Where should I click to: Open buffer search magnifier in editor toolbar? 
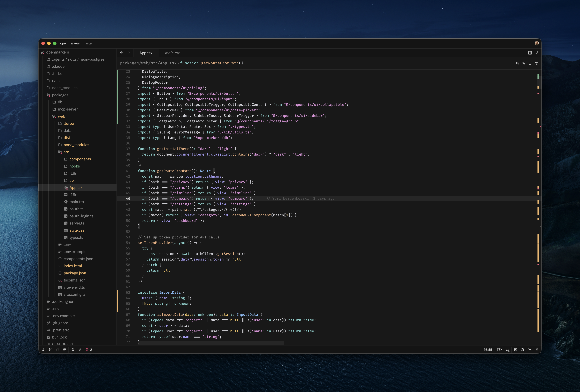click(x=517, y=63)
